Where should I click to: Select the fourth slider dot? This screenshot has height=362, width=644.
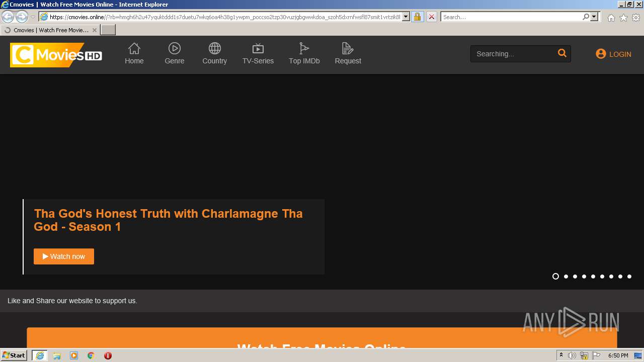point(584,277)
